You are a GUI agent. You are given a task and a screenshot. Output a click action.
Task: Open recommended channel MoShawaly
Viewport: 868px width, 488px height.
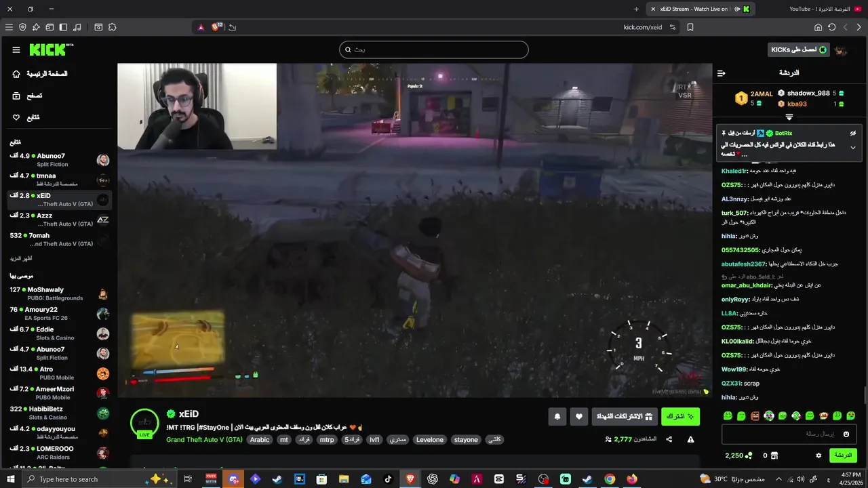(59, 293)
